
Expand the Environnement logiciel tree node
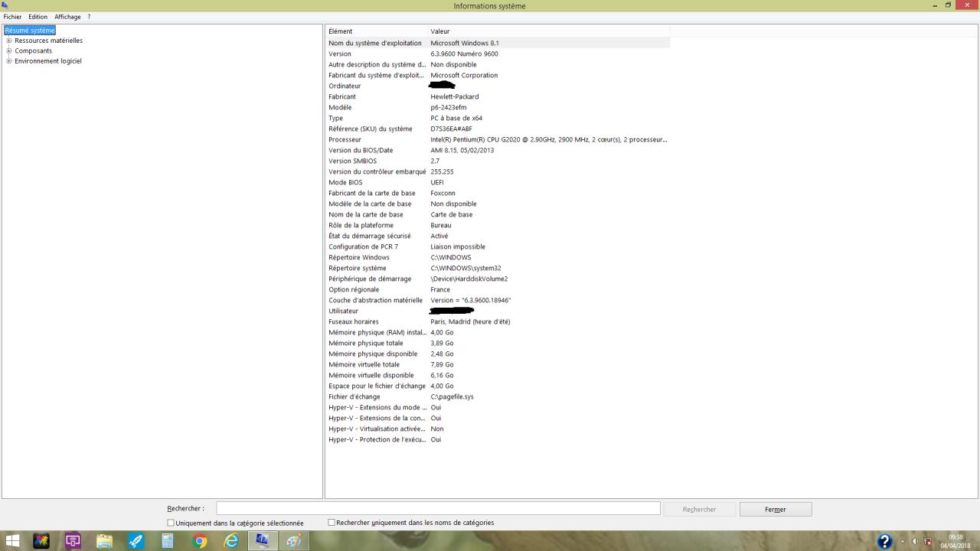coord(9,61)
